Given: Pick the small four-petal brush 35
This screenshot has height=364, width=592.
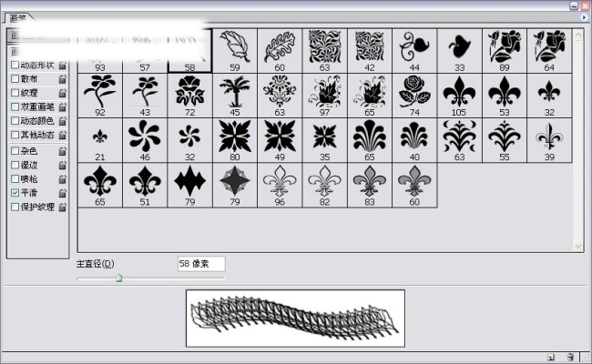Looking at the screenshot, I should (325, 140).
